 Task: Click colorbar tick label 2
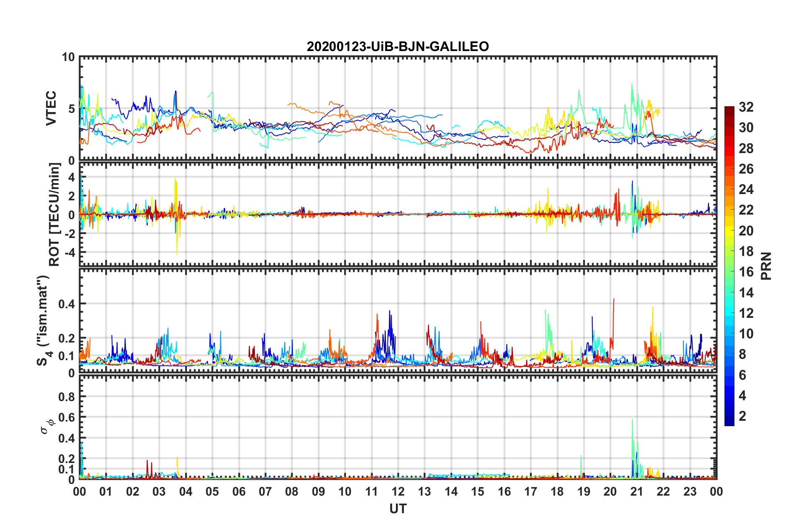(742, 416)
